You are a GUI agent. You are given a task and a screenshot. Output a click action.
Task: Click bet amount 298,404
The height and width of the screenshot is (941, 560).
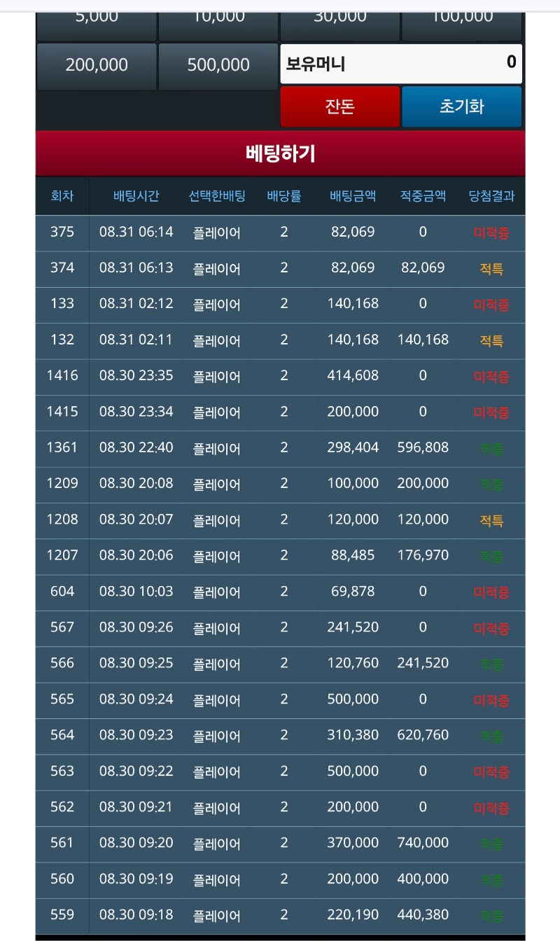click(x=353, y=447)
